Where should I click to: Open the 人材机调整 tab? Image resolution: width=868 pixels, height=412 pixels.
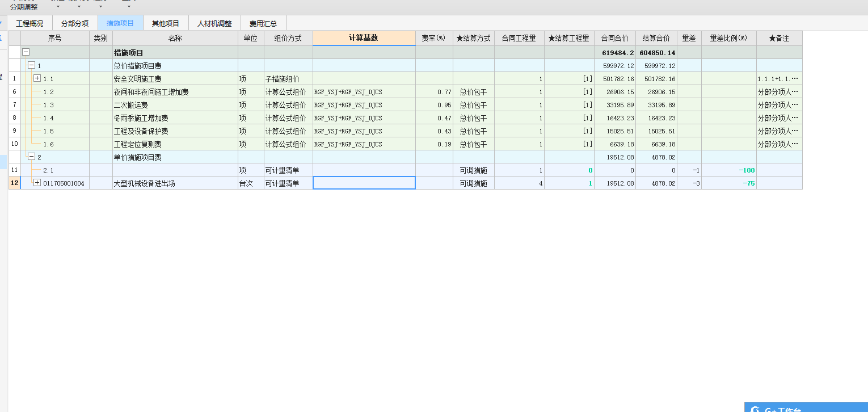pyautogui.click(x=214, y=23)
